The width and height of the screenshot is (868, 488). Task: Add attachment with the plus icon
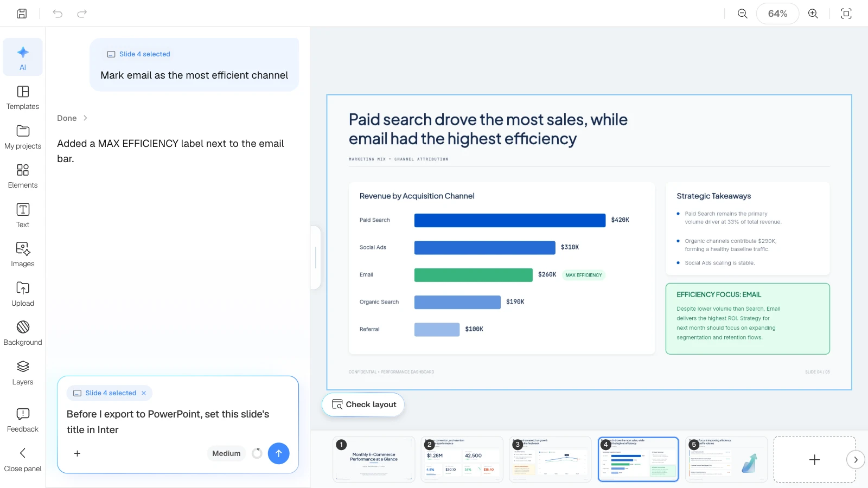click(x=77, y=453)
